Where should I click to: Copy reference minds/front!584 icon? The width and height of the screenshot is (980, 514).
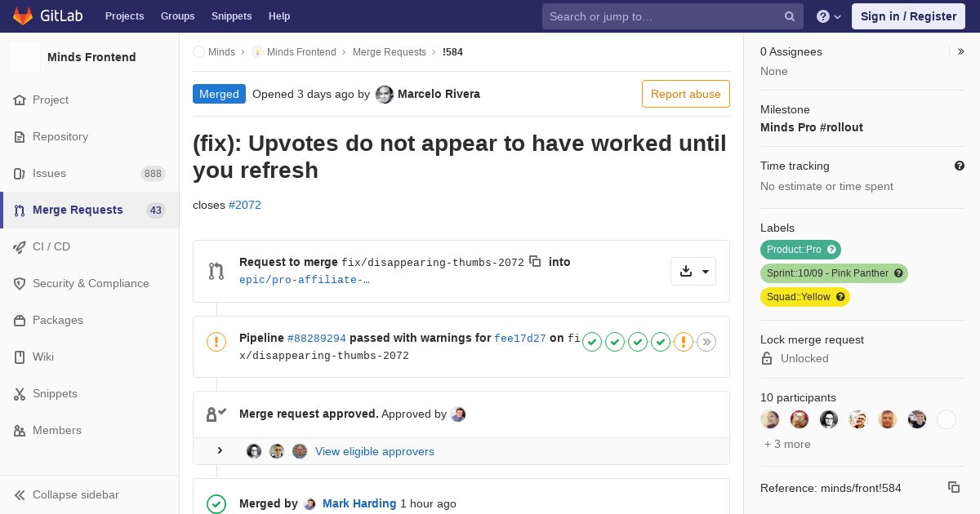point(954,487)
